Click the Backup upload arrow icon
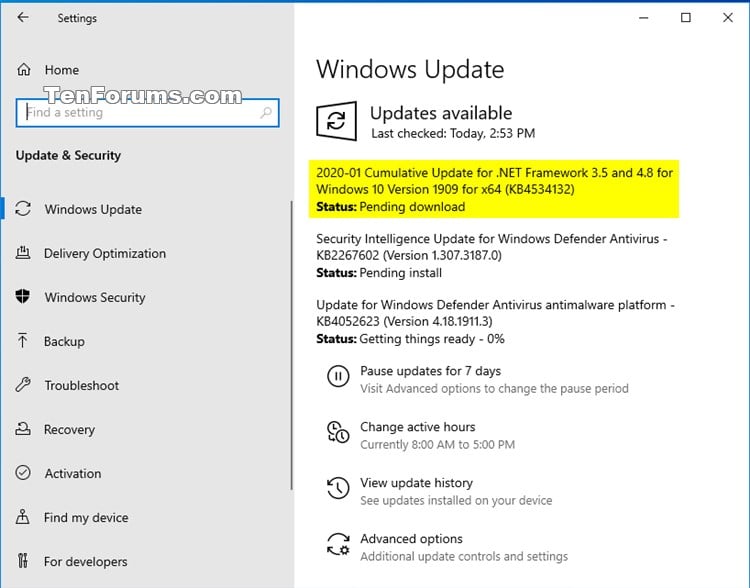The height and width of the screenshot is (588, 750). (22, 341)
